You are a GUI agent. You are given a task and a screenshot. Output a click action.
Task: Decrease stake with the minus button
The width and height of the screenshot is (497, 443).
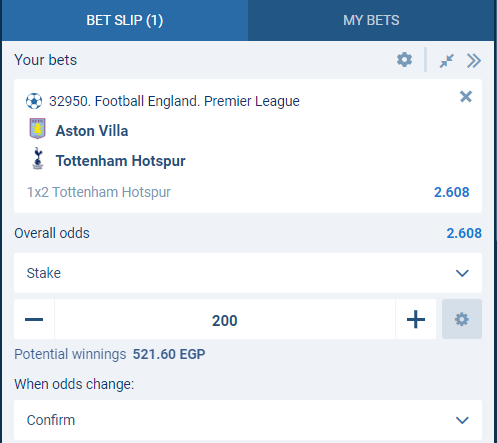pyautogui.click(x=34, y=319)
